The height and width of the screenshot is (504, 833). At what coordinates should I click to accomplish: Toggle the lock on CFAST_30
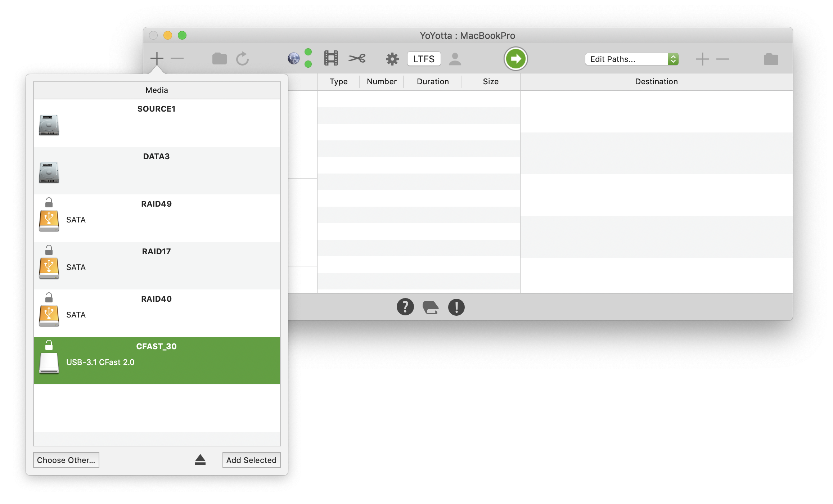click(x=49, y=345)
